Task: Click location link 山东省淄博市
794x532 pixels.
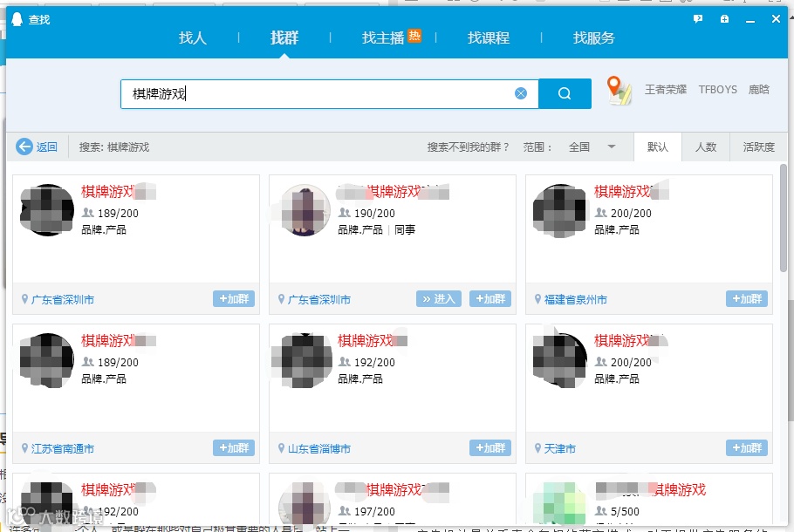Action: click(319, 448)
